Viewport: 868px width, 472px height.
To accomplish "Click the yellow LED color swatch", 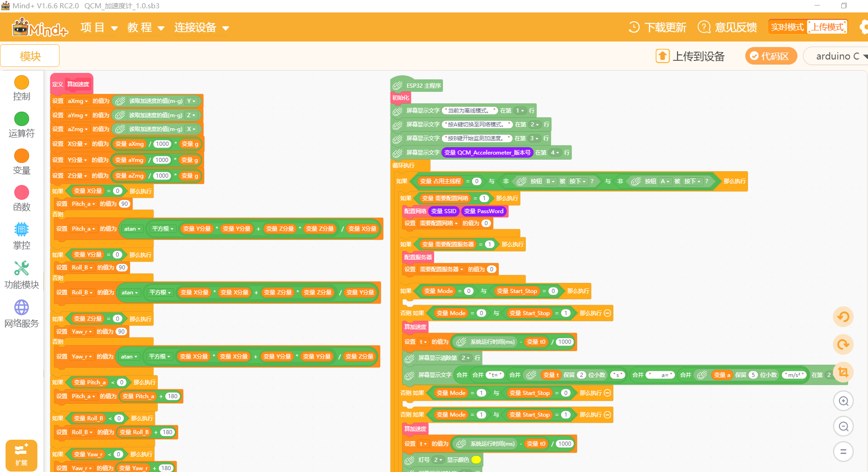I will point(476,460).
